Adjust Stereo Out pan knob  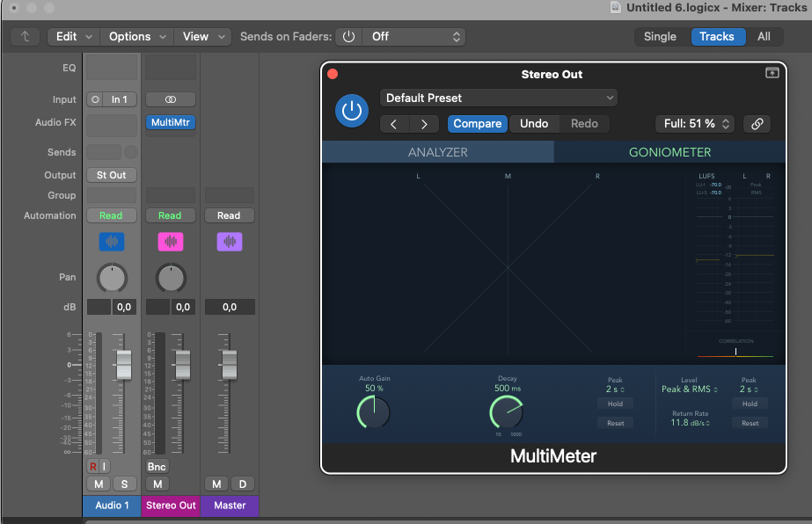click(171, 278)
